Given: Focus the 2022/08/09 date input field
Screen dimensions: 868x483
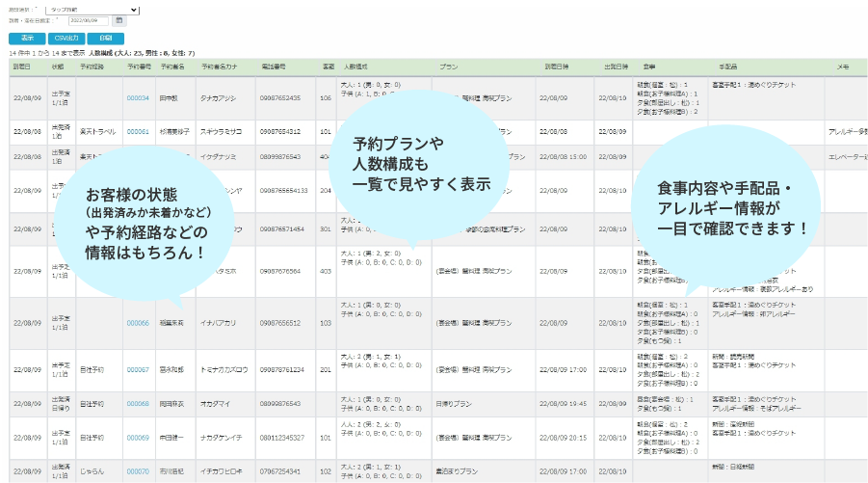Looking at the screenshot, I should pos(89,20).
